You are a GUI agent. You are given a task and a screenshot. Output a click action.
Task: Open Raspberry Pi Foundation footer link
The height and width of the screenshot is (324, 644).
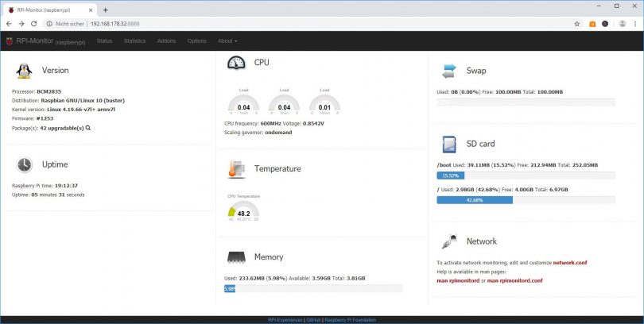[351, 320]
